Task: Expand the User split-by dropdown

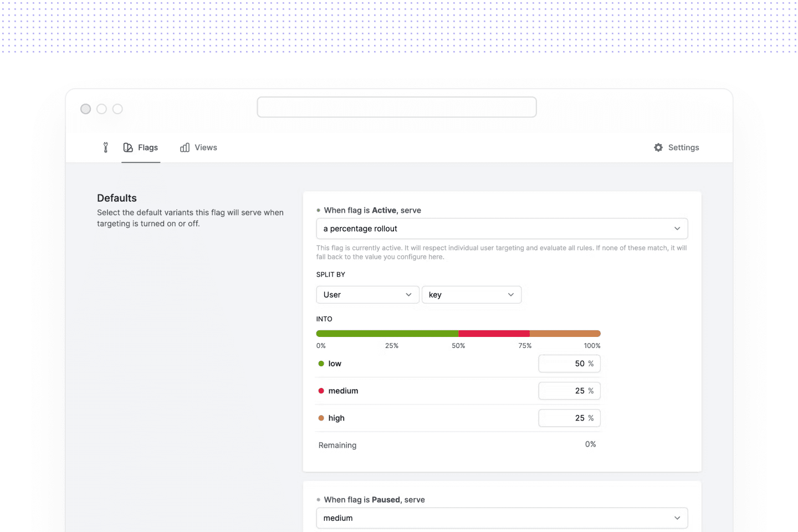Action: (367, 295)
